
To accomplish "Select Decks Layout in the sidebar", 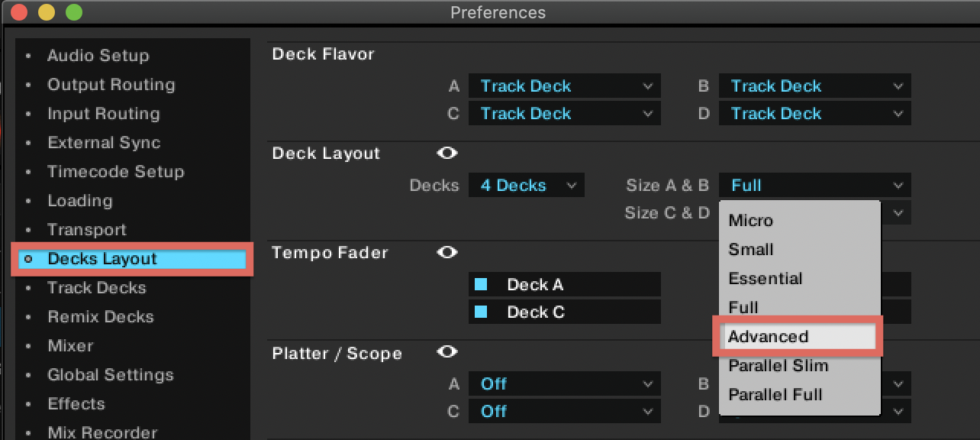I will tap(132, 259).
